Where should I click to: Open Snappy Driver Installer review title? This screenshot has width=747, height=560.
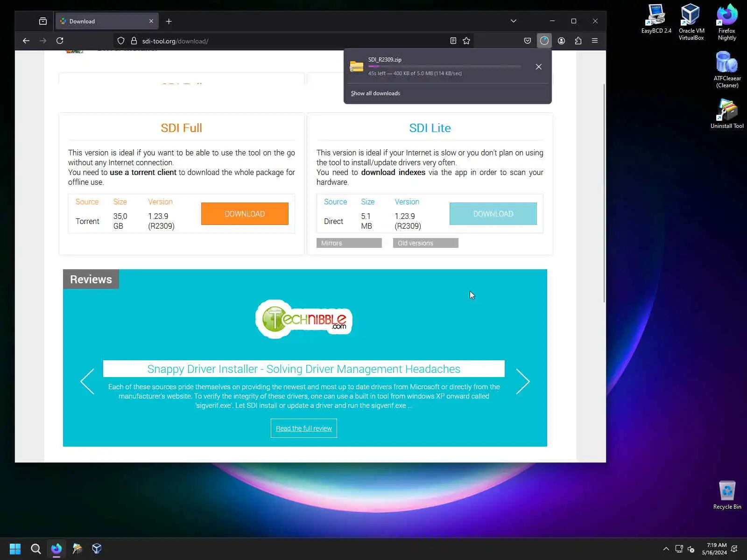(304, 369)
